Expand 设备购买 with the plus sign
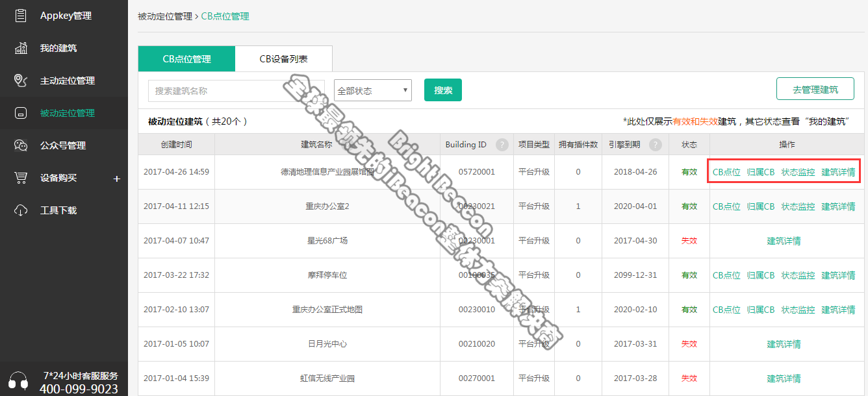The width and height of the screenshot is (868, 396). click(x=117, y=179)
